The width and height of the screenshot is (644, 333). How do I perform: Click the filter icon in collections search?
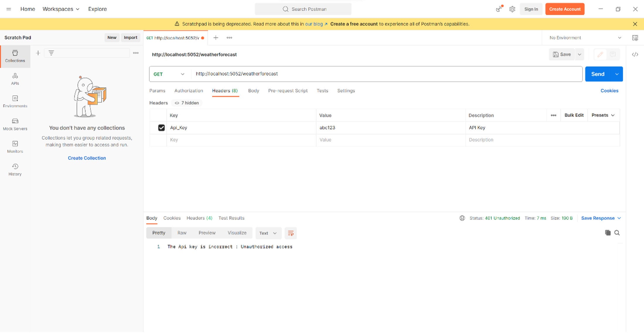(x=51, y=53)
